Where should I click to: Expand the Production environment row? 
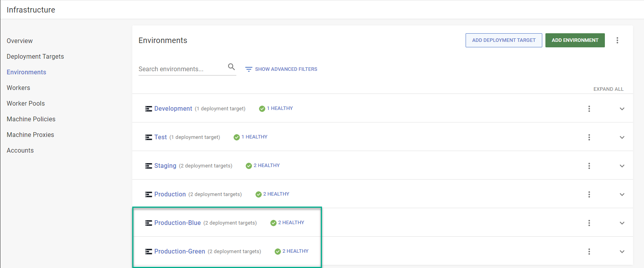coord(622,194)
